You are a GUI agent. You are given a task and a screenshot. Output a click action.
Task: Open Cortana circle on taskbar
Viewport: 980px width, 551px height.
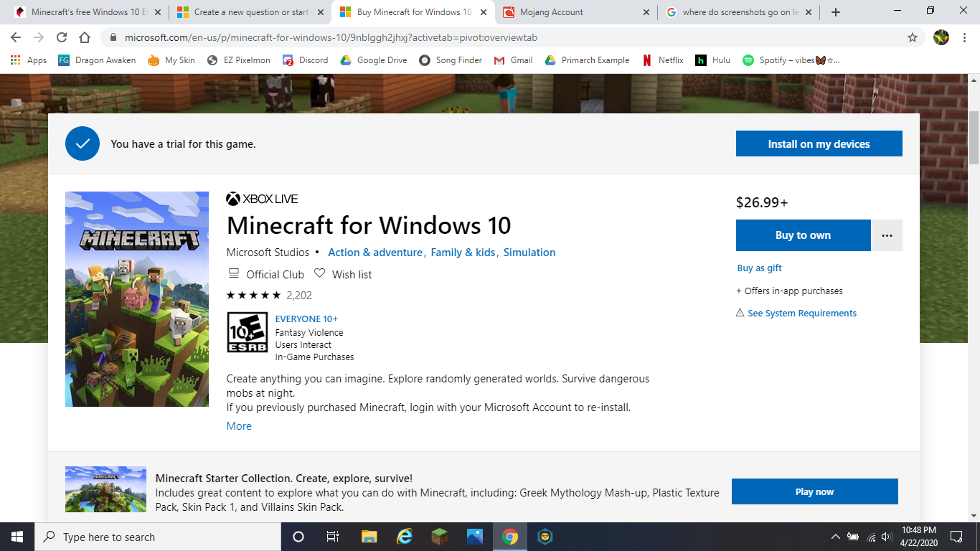[298, 537]
